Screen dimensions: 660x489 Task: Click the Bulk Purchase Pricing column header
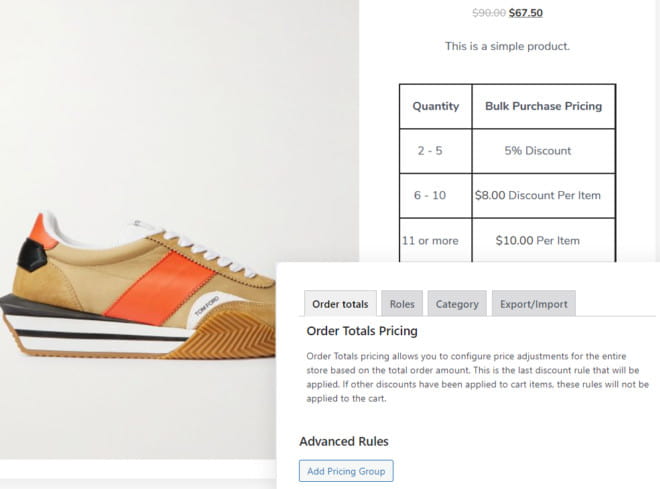[543, 106]
